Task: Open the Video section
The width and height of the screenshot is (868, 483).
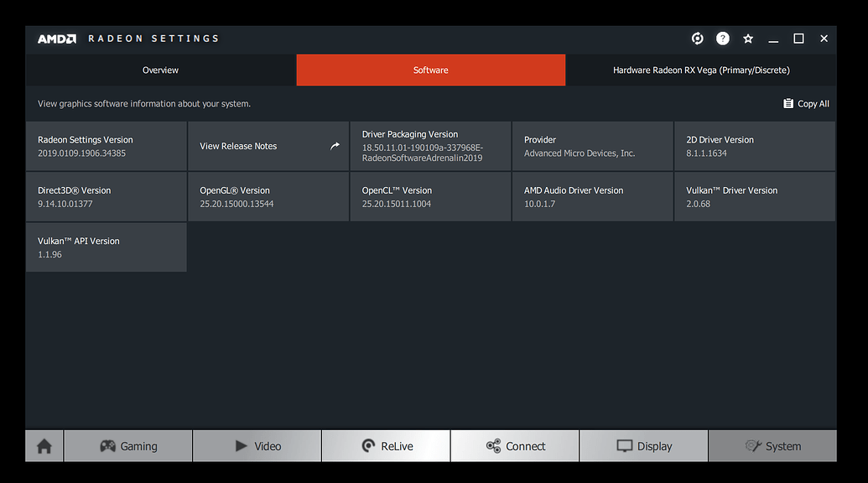Action: 257,446
